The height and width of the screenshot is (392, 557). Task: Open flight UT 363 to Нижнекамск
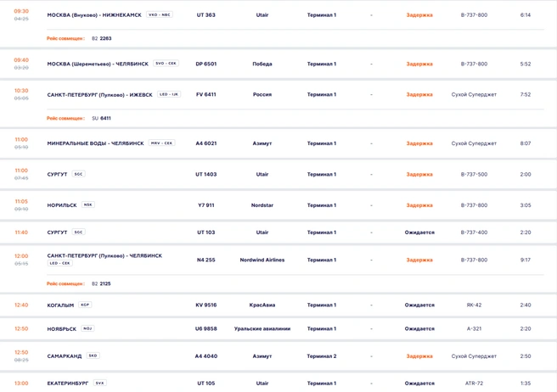point(278,15)
